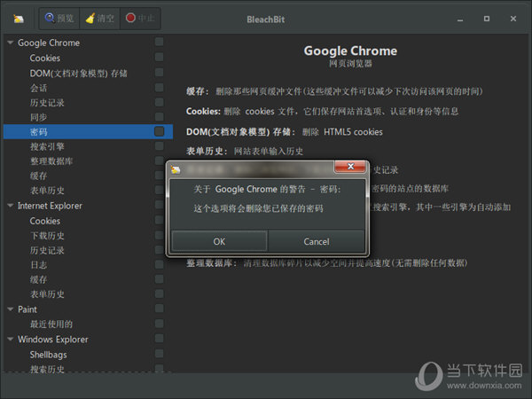This screenshot has width=532, height=399.
Task: Select the DOM(文档对象模型) 存储 item
Action: (x=78, y=74)
